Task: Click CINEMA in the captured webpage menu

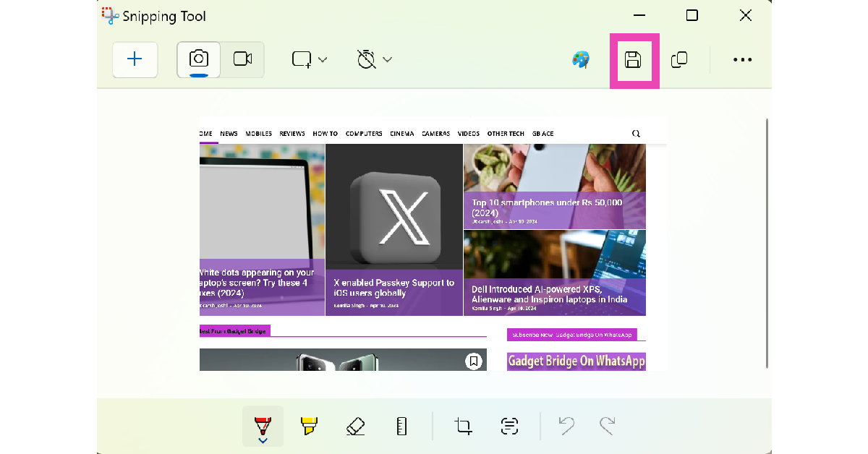Action: pos(402,134)
